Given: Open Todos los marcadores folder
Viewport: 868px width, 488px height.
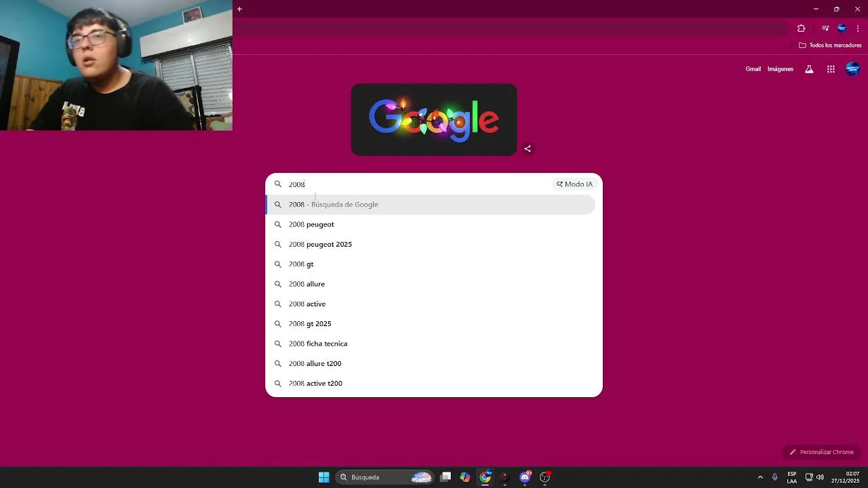Looking at the screenshot, I should (x=830, y=45).
